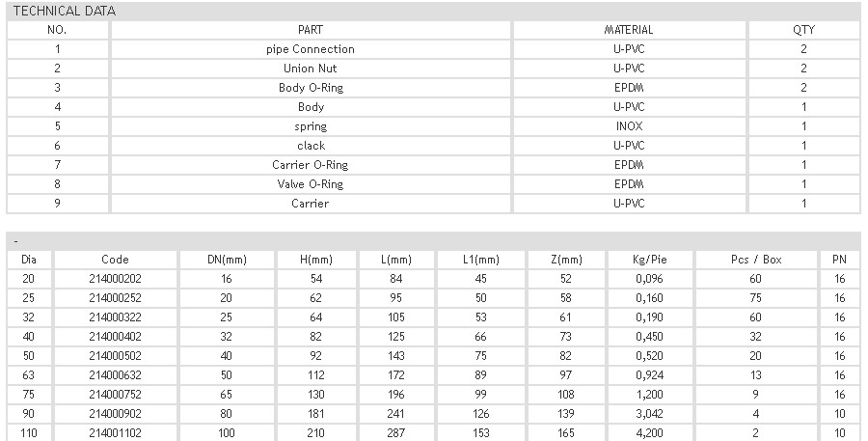This screenshot has height=441, width=868.
Task: Select the Pcs / Box header
Action: [755, 260]
